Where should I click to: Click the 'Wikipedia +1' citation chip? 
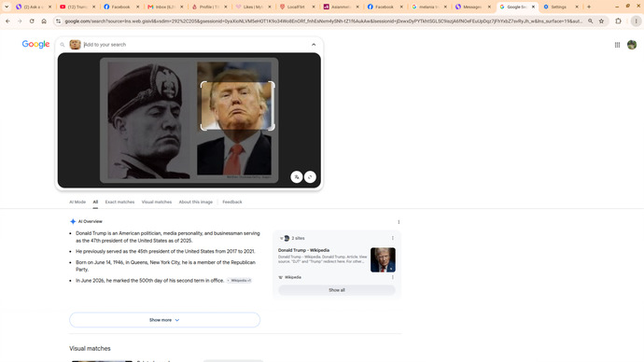(x=239, y=281)
